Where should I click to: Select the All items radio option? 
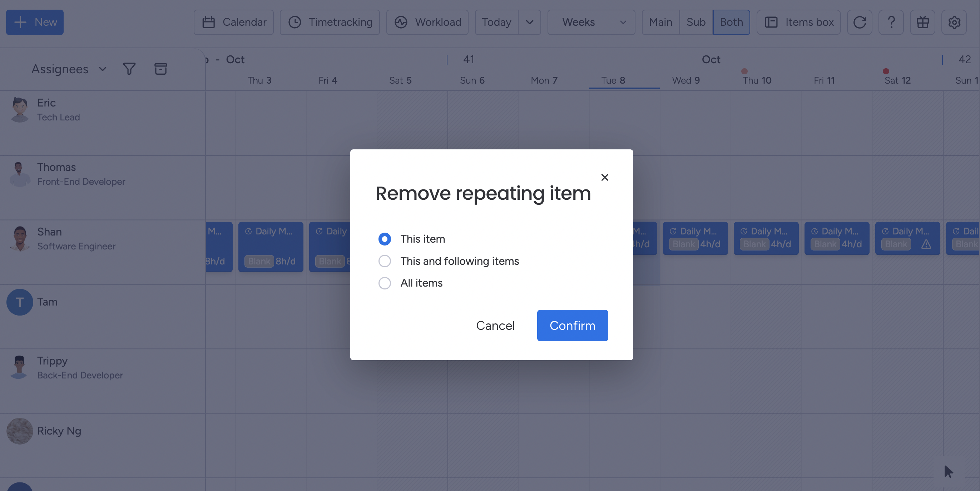(385, 283)
